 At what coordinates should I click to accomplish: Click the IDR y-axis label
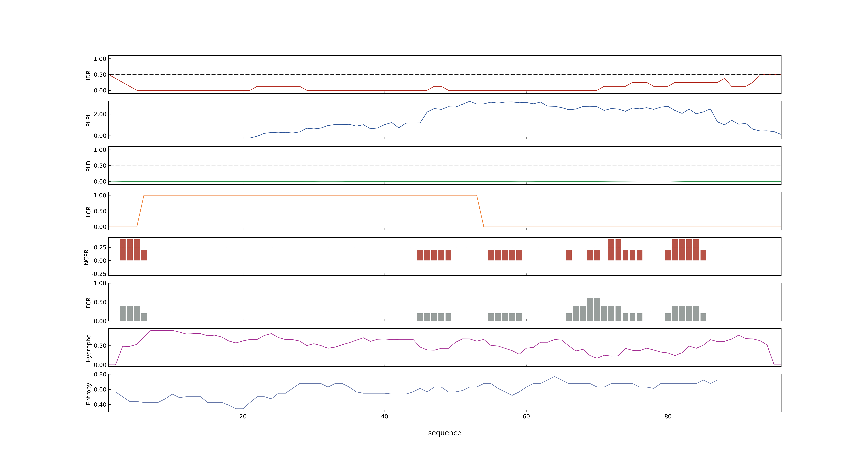pyautogui.click(x=88, y=75)
